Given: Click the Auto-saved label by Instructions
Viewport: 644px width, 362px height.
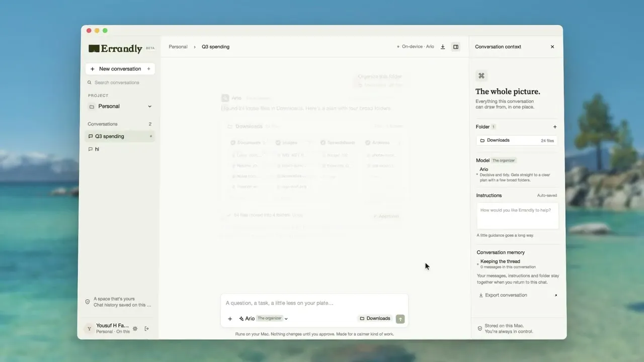Looking at the screenshot, I should tap(547, 196).
